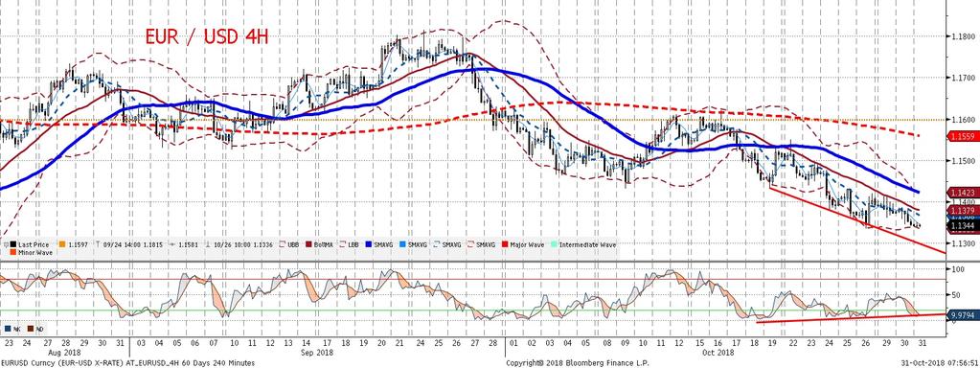The height and width of the screenshot is (368, 980).
Task: Toggle the BollMA legend entry
Action: [x=319, y=245]
